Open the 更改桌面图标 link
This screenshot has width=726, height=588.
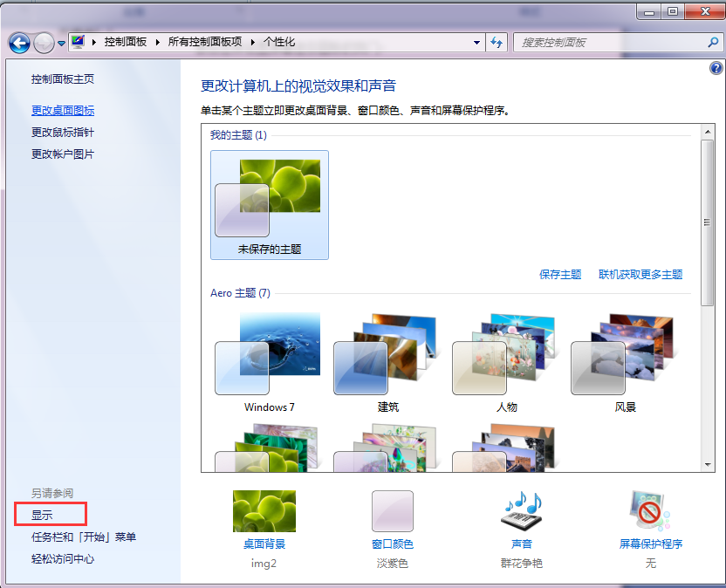[x=63, y=111]
